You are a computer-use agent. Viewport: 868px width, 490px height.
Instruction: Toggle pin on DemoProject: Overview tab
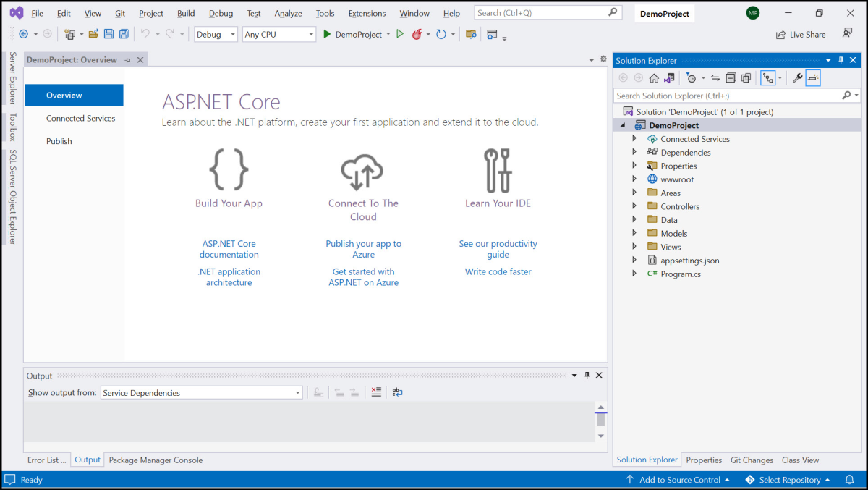pyautogui.click(x=128, y=60)
